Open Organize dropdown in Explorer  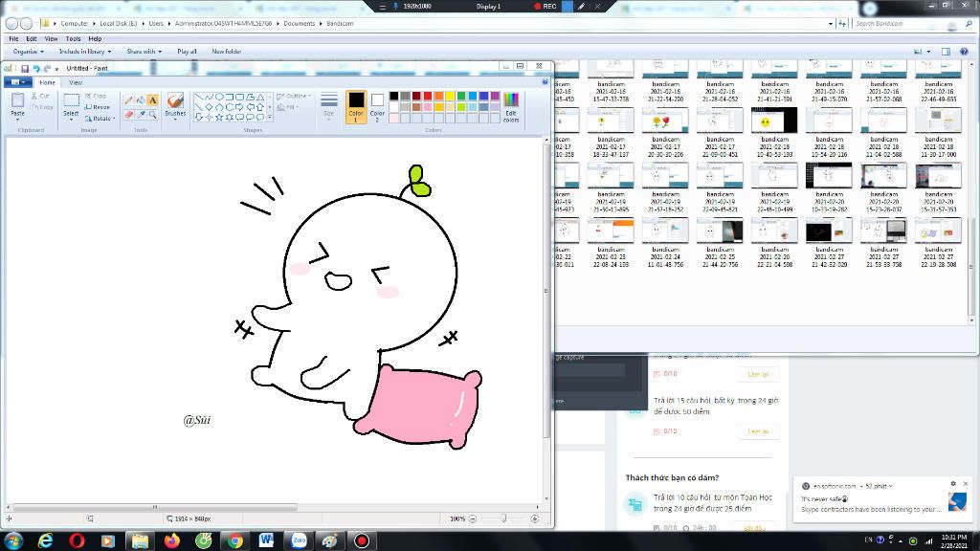[x=28, y=52]
